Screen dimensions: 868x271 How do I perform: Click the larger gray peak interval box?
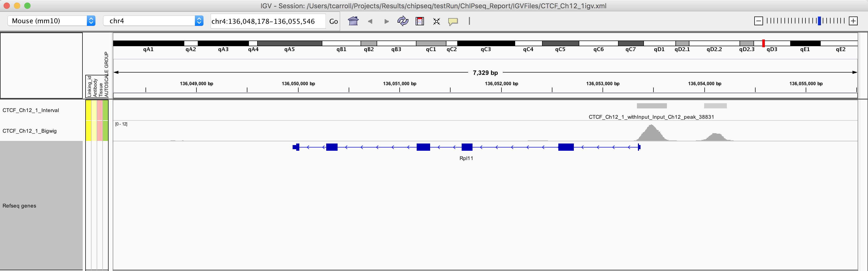(x=652, y=106)
